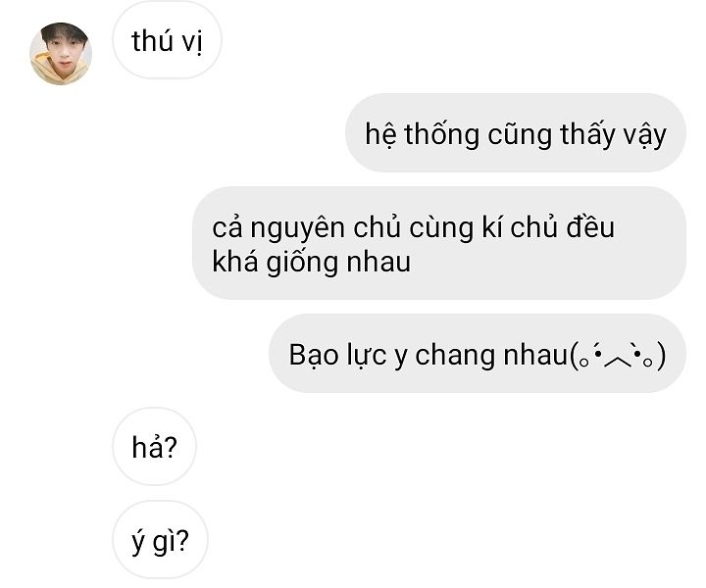706x588 pixels.
Task: Tap the 'Bạo lực y chang nhau' message
Action: tap(478, 354)
